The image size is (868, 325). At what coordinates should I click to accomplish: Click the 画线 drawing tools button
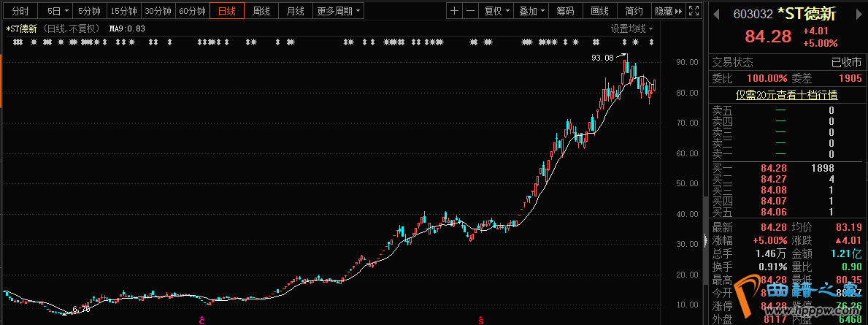[599, 11]
